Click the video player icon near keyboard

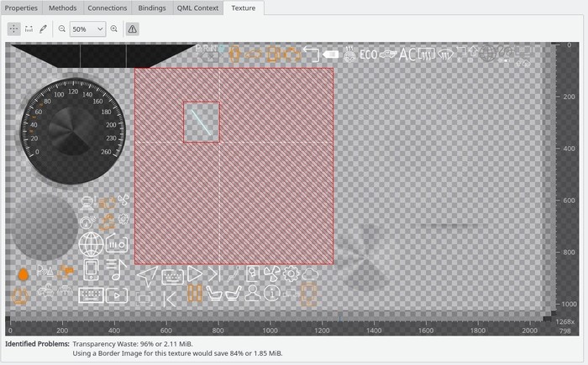click(117, 295)
